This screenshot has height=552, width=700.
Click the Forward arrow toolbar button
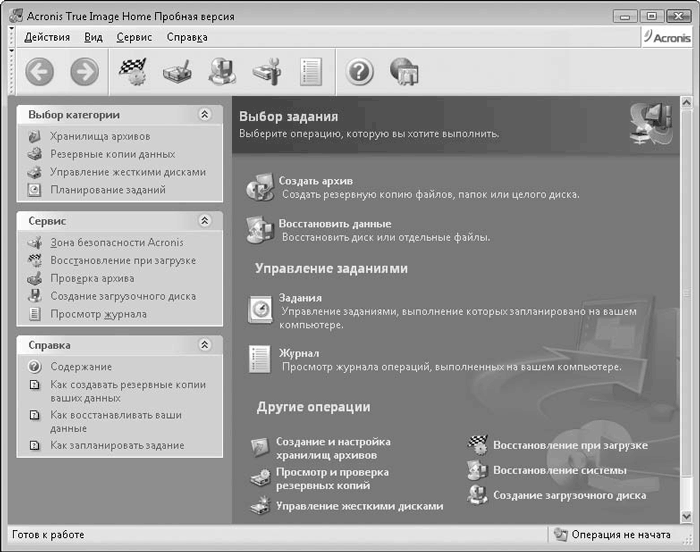tap(84, 71)
